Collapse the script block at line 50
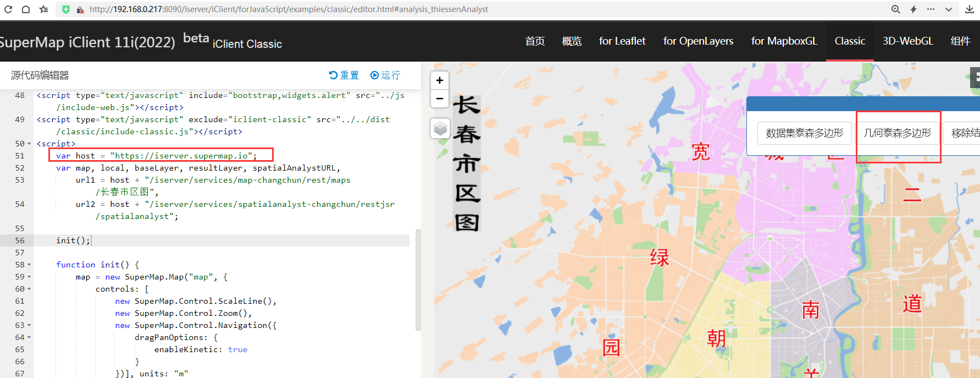Viewport: 980px width, 378px height. coord(29,144)
